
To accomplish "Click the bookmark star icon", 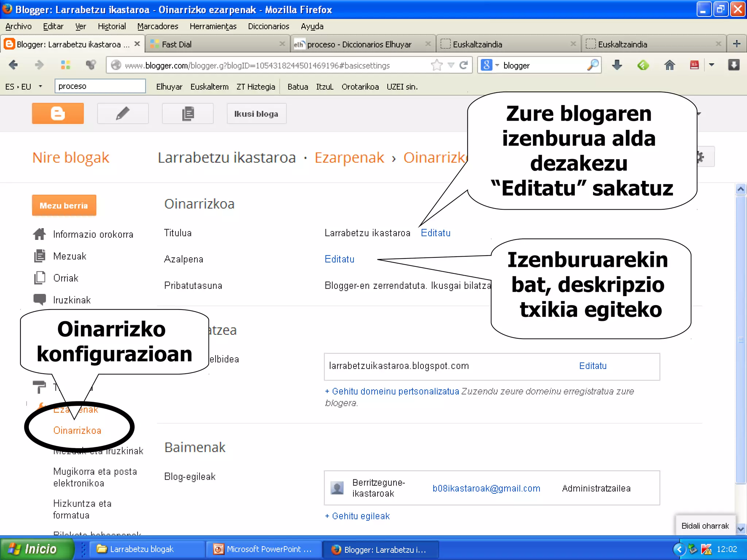I will pyautogui.click(x=436, y=65).
